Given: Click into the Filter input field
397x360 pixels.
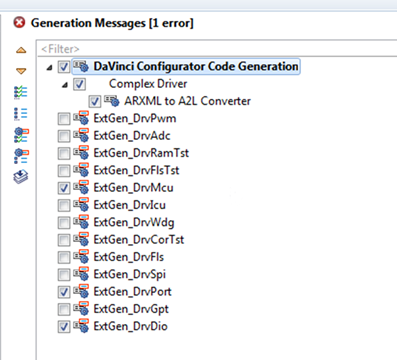Looking at the screenshot, I should click(x=218, y=49).
